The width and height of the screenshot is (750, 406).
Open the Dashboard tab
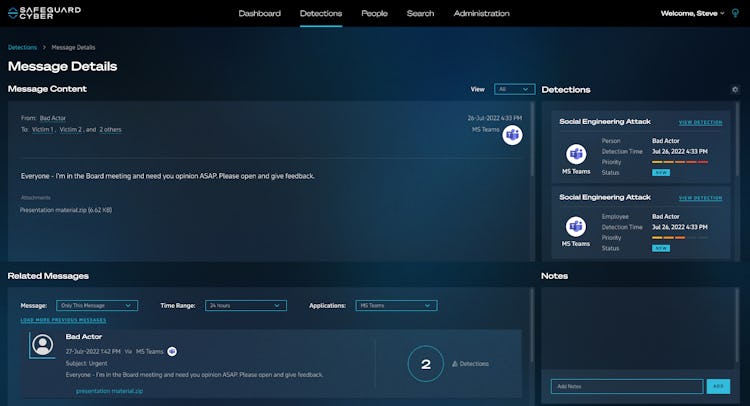[x=260, y=13]
